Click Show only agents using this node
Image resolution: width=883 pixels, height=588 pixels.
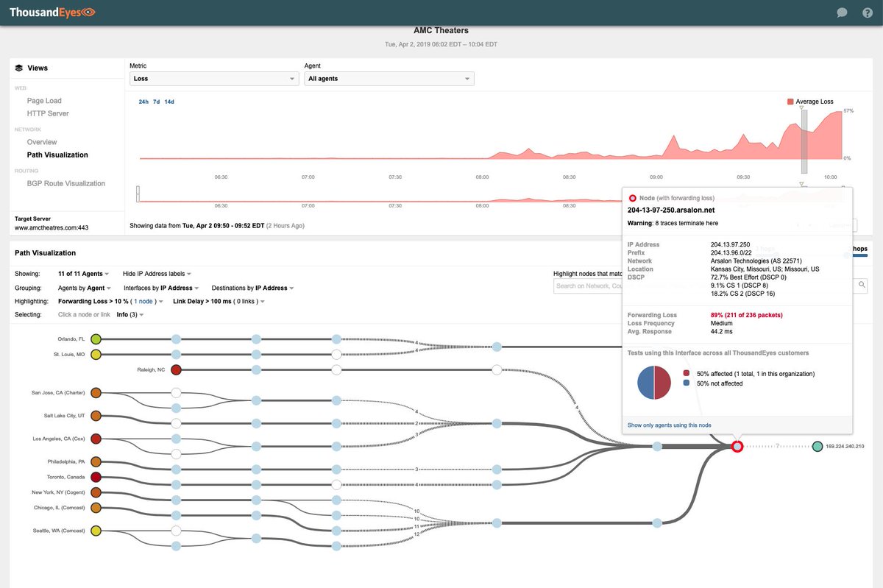click(669, 425)
